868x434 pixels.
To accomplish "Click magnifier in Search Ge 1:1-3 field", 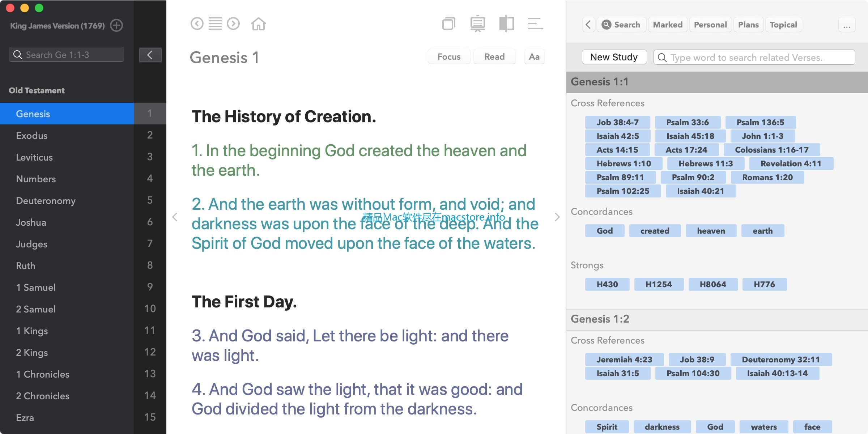I will 17,55.
